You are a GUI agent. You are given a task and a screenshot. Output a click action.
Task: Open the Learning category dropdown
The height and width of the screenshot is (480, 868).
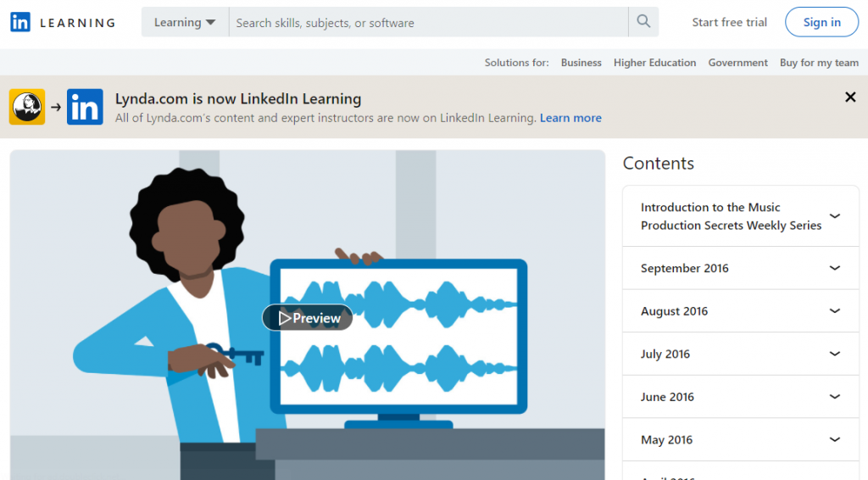[185, 22]
